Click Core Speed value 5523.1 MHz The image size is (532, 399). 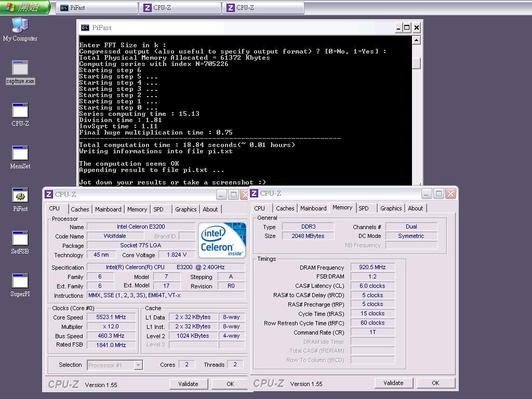[x=111, y=317]
